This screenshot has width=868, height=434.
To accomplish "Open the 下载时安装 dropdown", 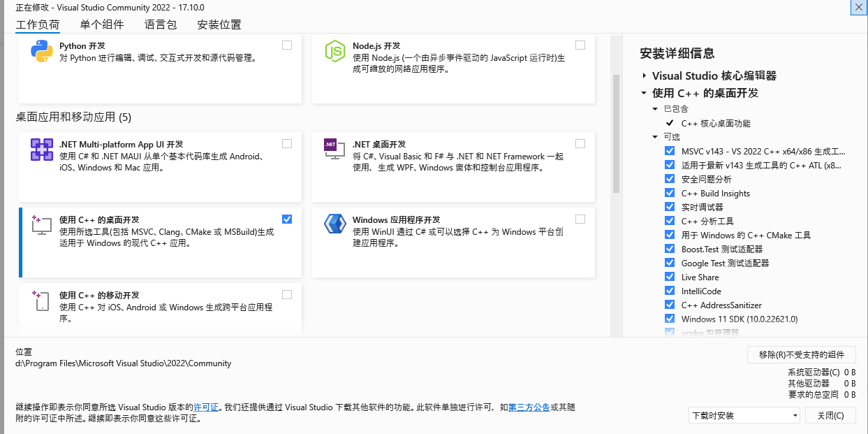I will (744, 415).
